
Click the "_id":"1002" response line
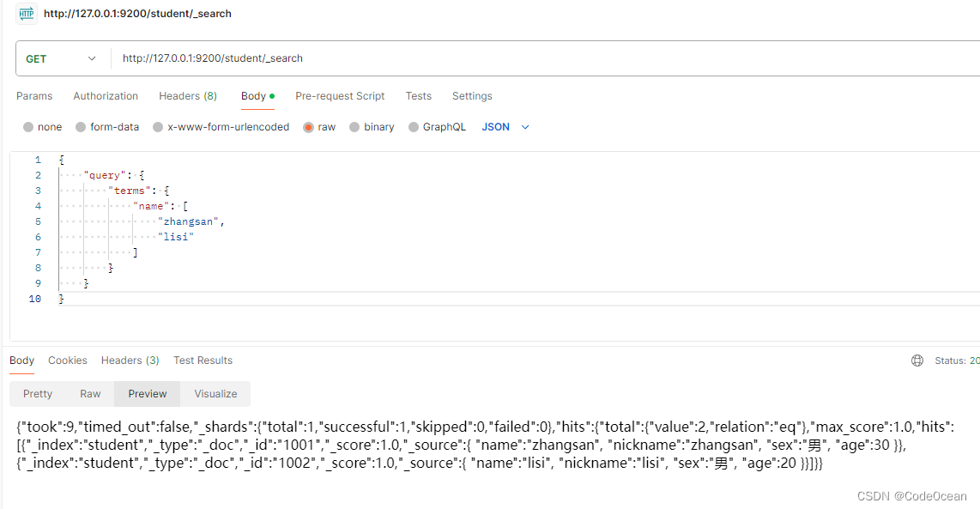pyautogui.click(x=420, y=464)
